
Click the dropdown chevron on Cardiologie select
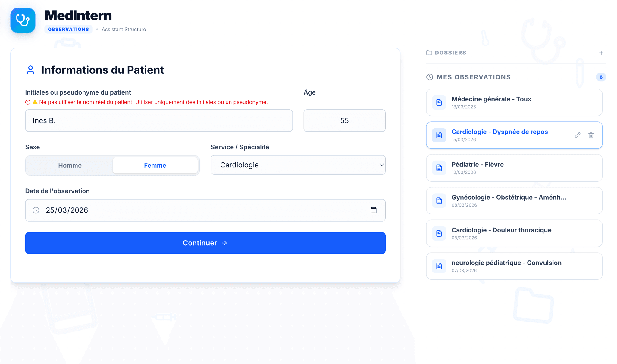pyautogui.click(x=381, y=165)
